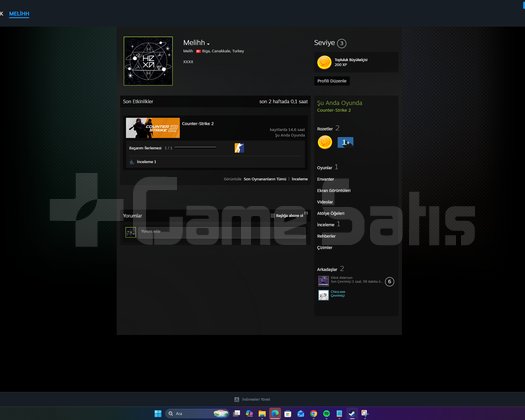
Task: Open the İnceleme 1 sidebar link
Action: [328, 224]
